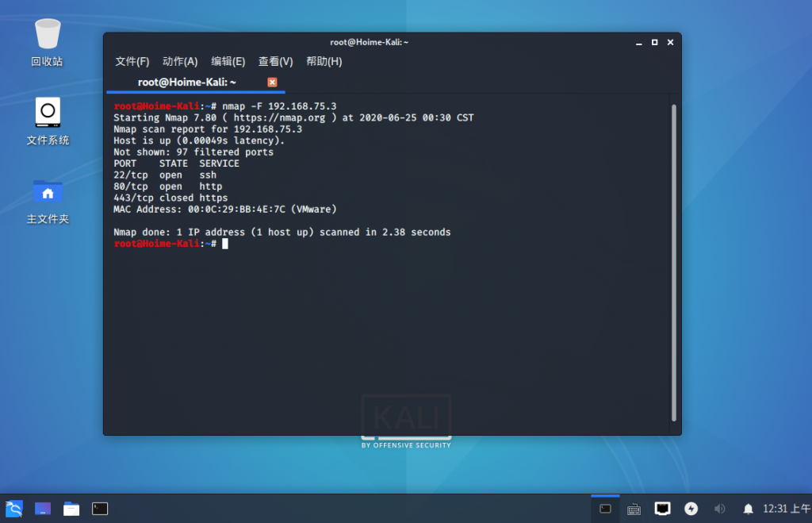Click the 'Nmap done' summary line
The height and width of the screenshot is (523, 812).
282,232
